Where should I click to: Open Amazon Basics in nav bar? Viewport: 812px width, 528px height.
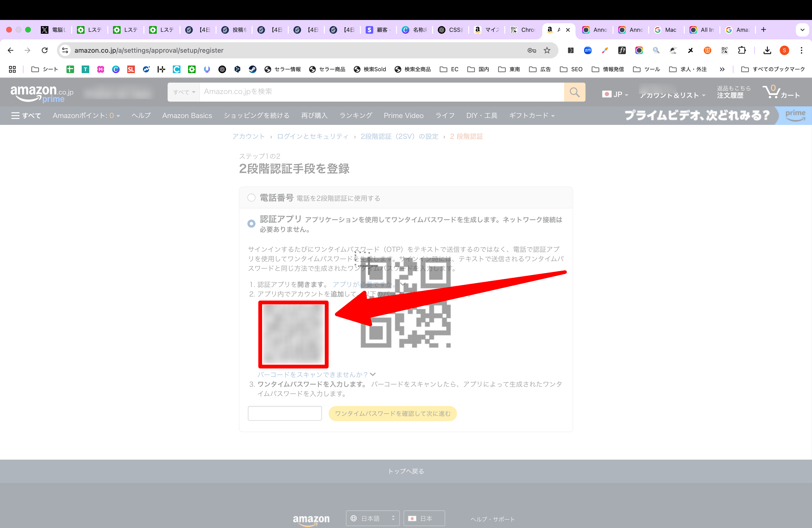coord(187,116)
